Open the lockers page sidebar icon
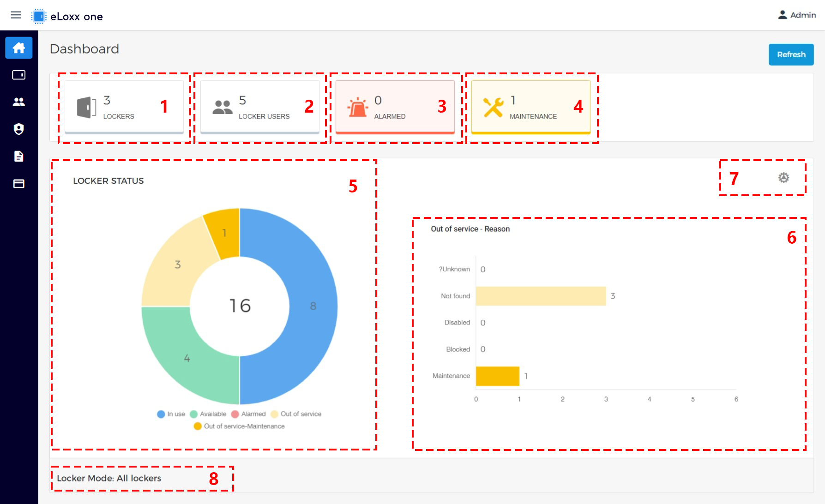The image size is (825, 504). 19,75
